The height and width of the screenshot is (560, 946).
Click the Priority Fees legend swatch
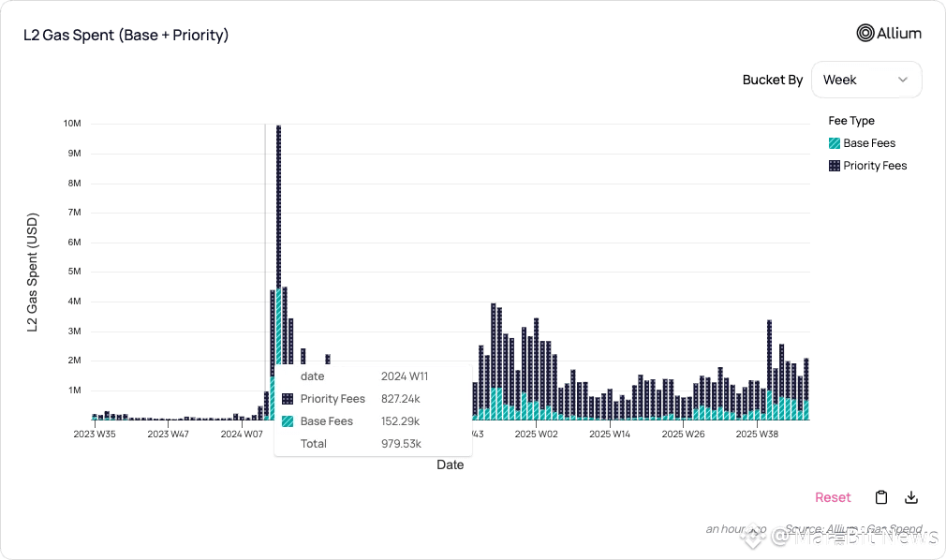[x=835, y=166]
